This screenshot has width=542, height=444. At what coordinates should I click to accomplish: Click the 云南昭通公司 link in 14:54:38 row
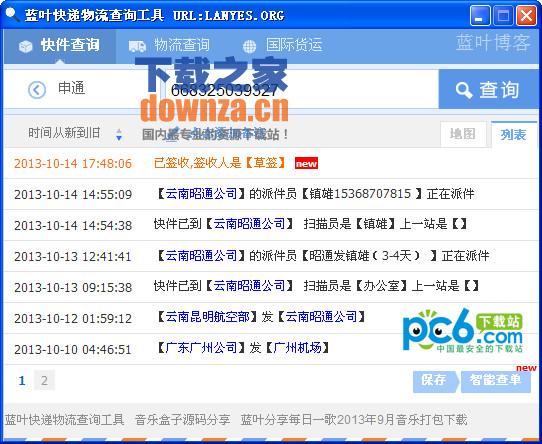pyautogui.click(x=249, y=224)
